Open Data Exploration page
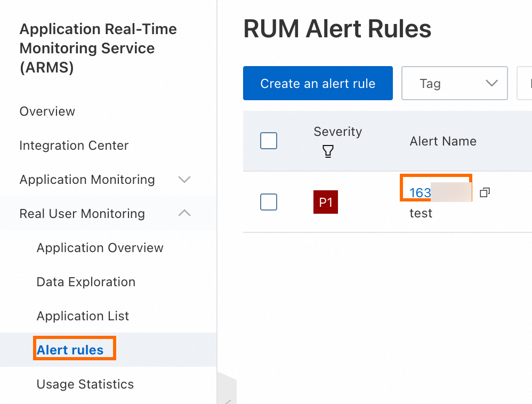 pyautogui.click(x=86, y=282)
